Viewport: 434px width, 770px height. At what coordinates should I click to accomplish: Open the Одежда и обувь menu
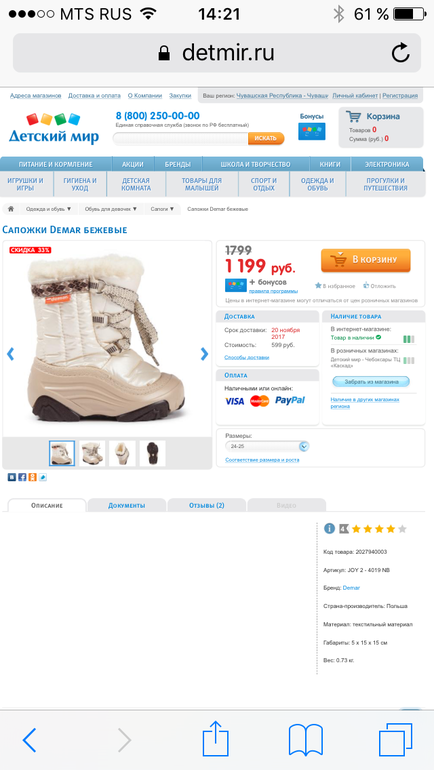(318, 184)
